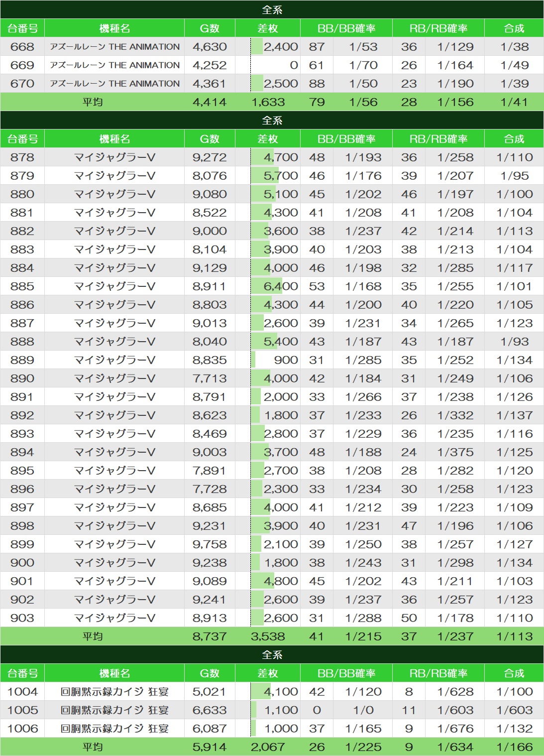
Task: Select combined probability 1/603 in row 1005
Action: coord(514,710)
